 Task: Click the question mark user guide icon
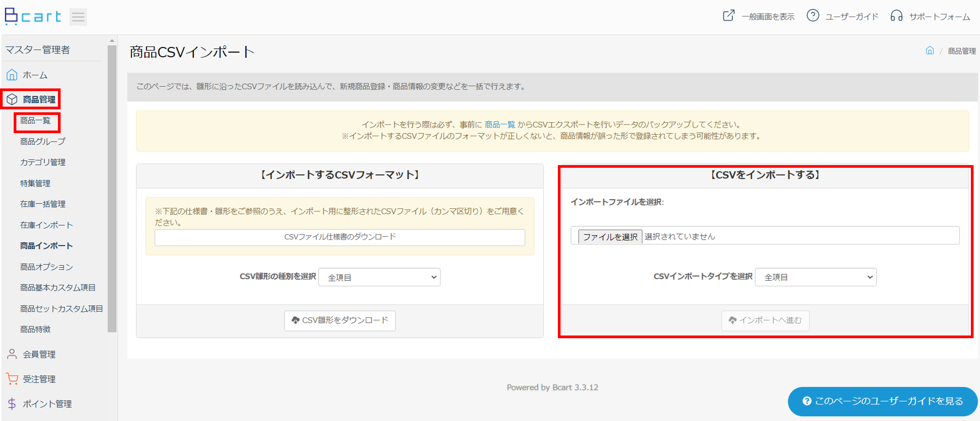(x=813, y=16)
